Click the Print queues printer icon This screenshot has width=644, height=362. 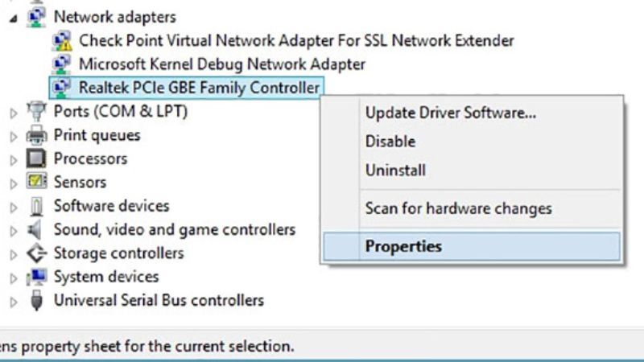[36, 135]
